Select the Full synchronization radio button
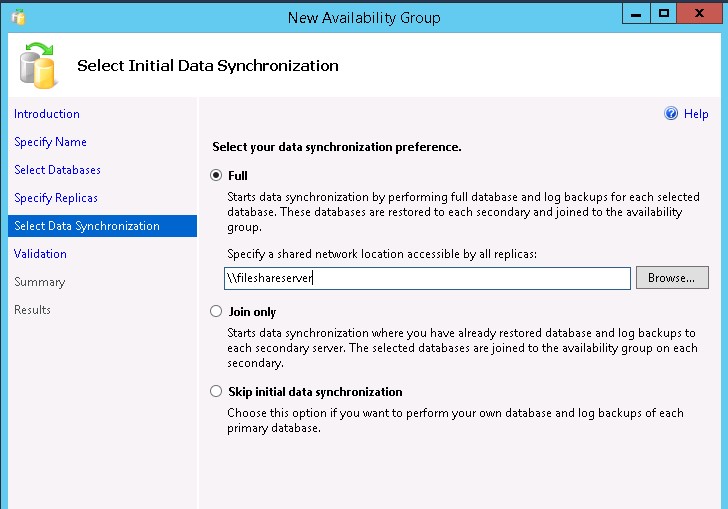 216,175
